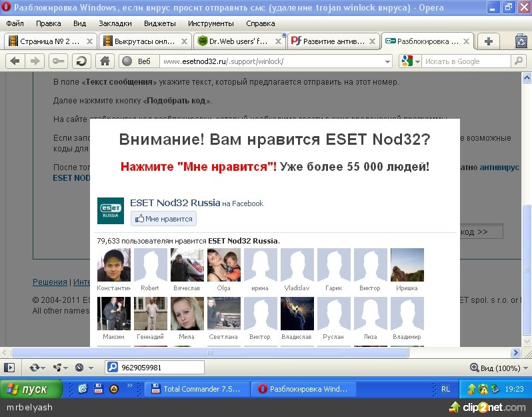This screenshot has width=532, height=417.
Task: Open Opera Turbo status icon
Action: click(79, 368)
